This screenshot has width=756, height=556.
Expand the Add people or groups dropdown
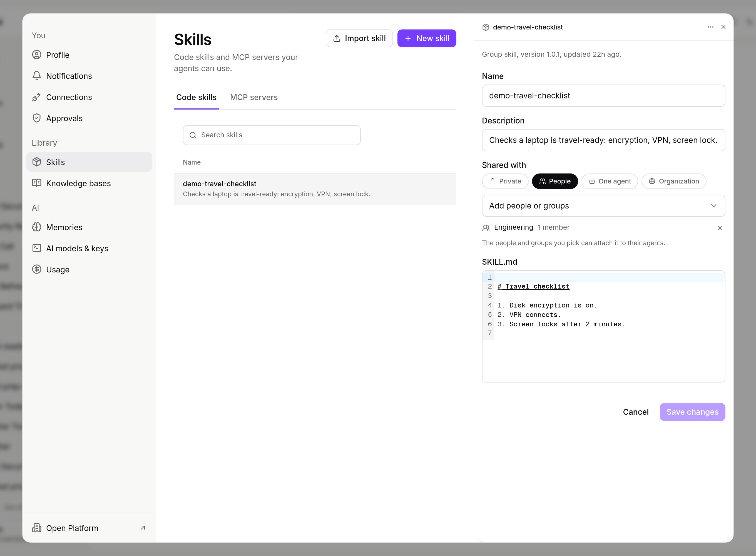[x=603, y=206]
